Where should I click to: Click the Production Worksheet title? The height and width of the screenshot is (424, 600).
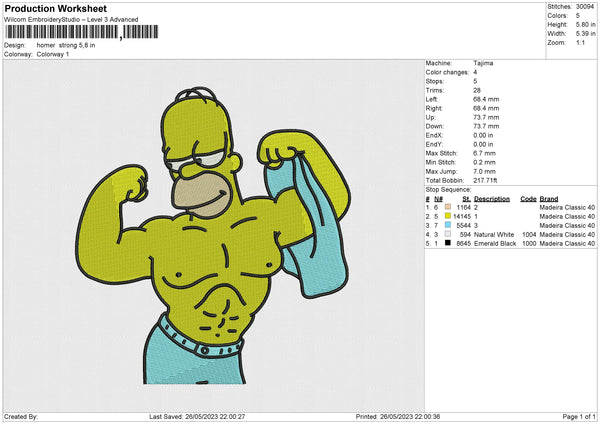pos(56,8)
